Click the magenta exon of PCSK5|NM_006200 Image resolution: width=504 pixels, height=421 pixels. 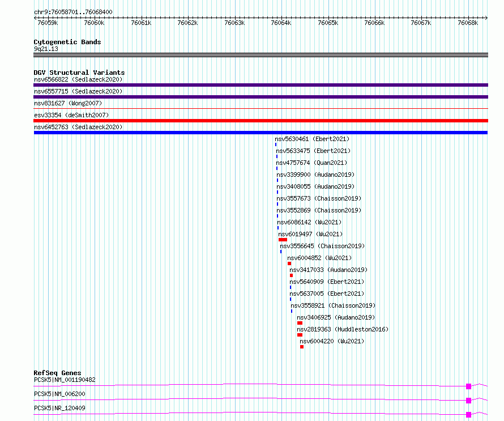(x=469, y=401)
